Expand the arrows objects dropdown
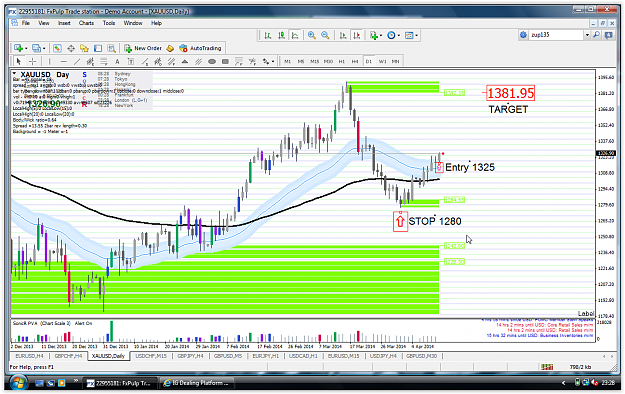Image resolution: width=625 pixels, height=394 pixels. pyautogui.click(x=273, y=61)
